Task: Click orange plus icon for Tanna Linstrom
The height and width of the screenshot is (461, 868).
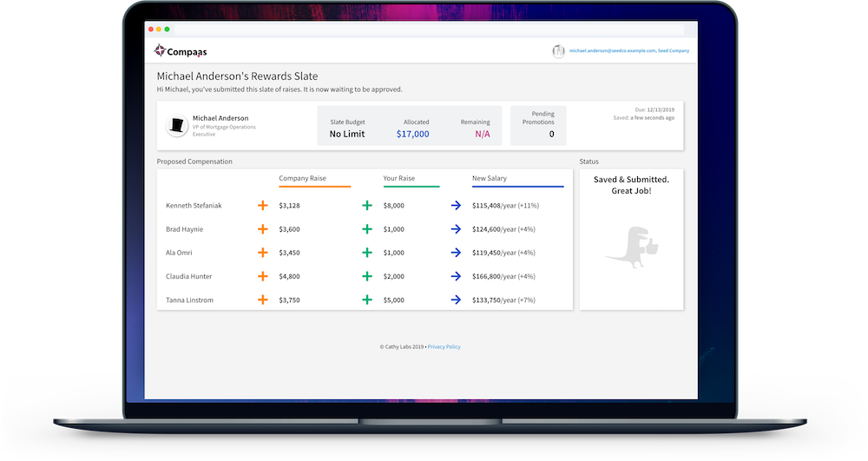Action: (x=263, y=300)
